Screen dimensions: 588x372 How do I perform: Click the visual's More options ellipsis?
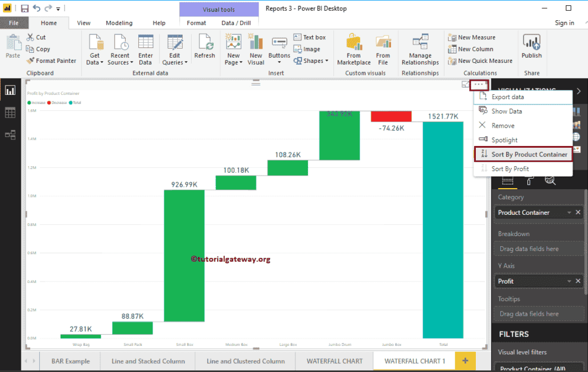[x=479, y=85]
